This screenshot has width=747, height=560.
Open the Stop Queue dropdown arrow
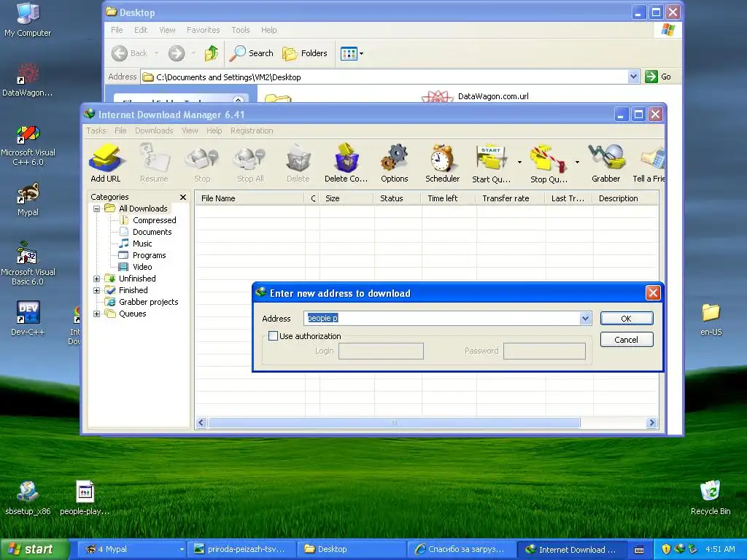pyautogui.click(x=577, y=163)
